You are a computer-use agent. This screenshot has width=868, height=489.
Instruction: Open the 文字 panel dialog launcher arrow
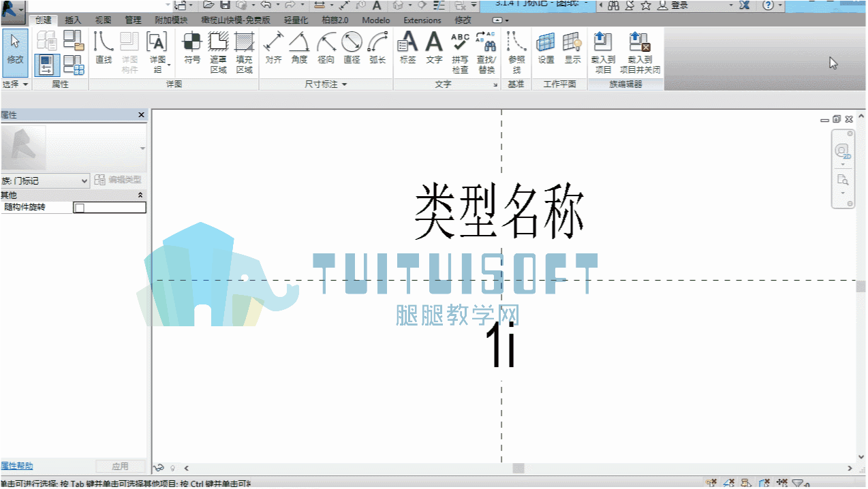tap(495, 84)
